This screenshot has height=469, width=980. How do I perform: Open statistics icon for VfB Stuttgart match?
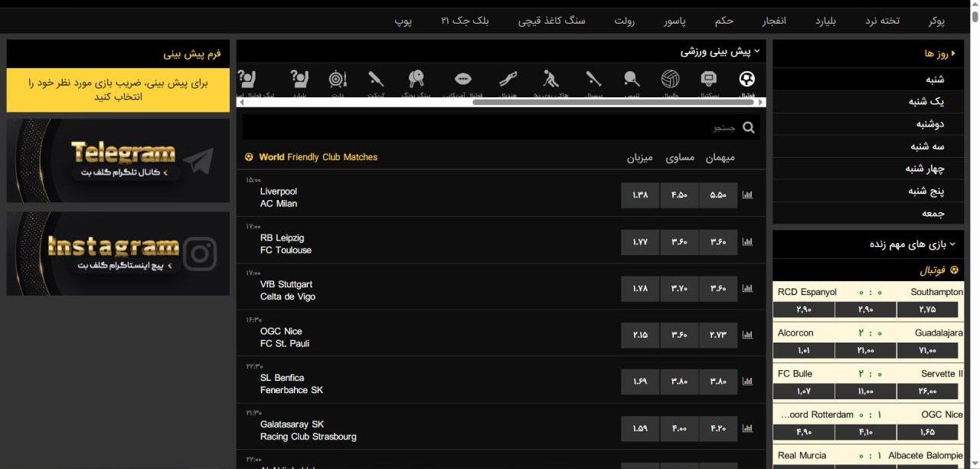(747, 289)
